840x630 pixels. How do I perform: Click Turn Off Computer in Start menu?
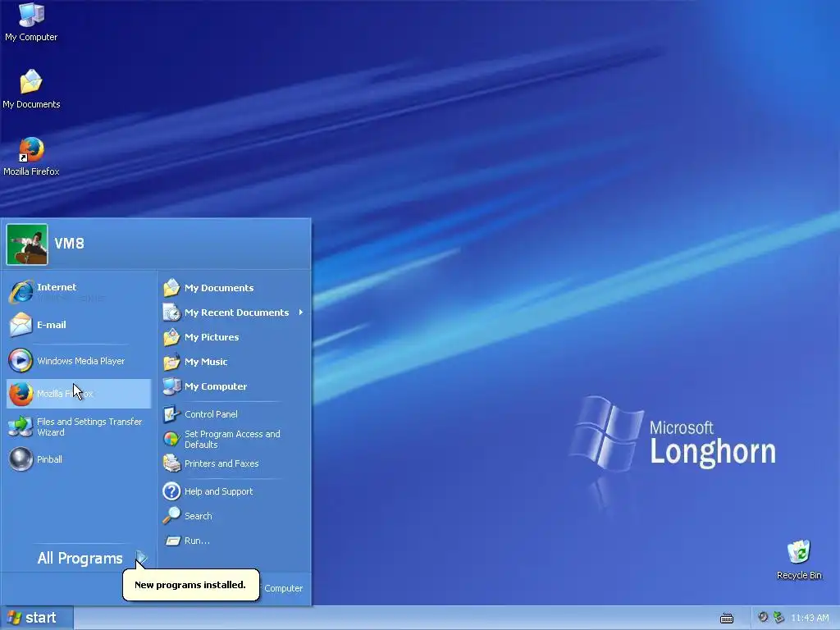[283, 588]
